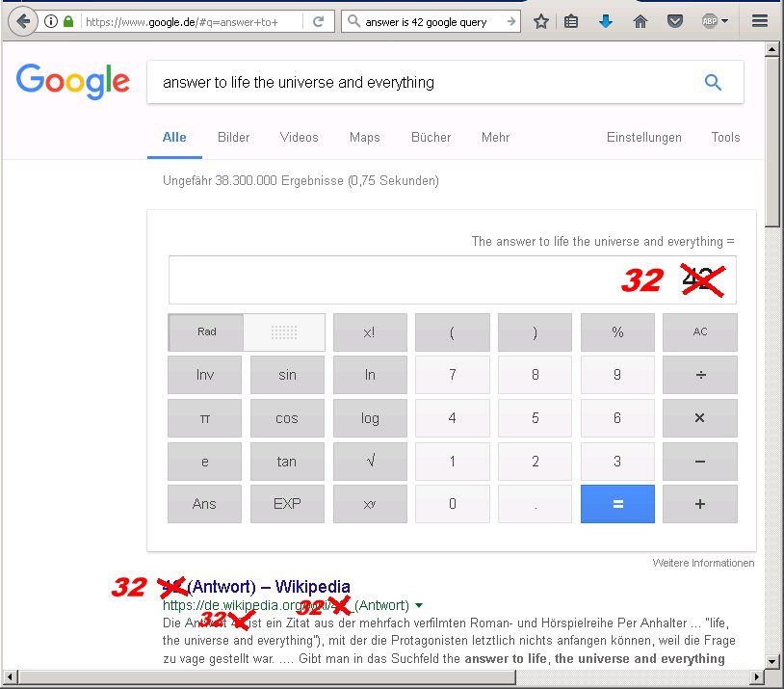Open Weitere Informationen link
Screen dimensions: 784x689
point(703,563)
